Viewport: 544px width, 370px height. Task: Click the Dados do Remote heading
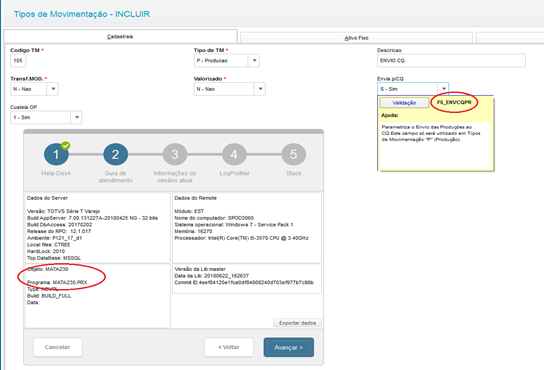(x=195, y=198)
